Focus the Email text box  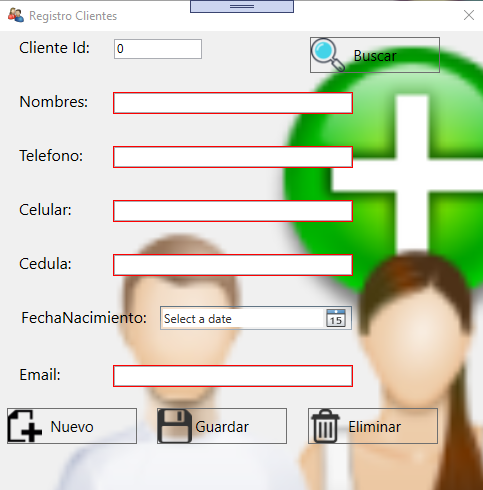(233, 376)
